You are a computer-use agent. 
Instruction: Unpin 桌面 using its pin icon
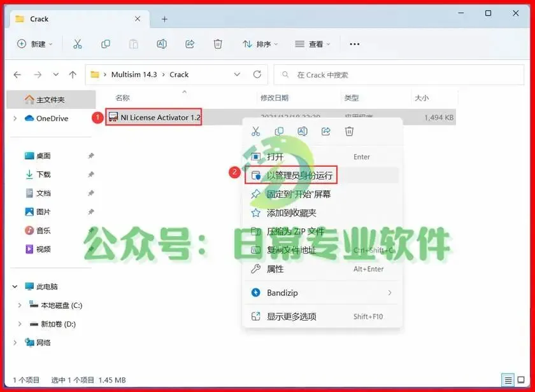point(90,156)
